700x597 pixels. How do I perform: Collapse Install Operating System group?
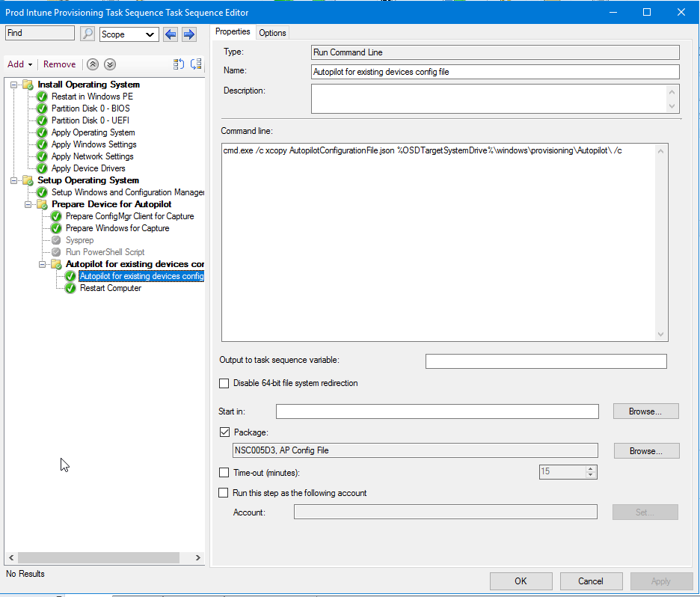(x=14, y=85)
